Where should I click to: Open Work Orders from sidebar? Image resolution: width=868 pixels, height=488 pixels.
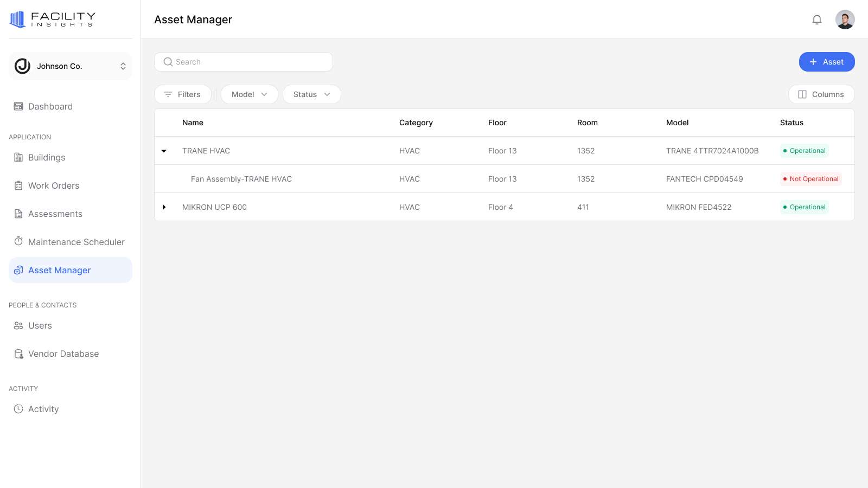(53, 185)
